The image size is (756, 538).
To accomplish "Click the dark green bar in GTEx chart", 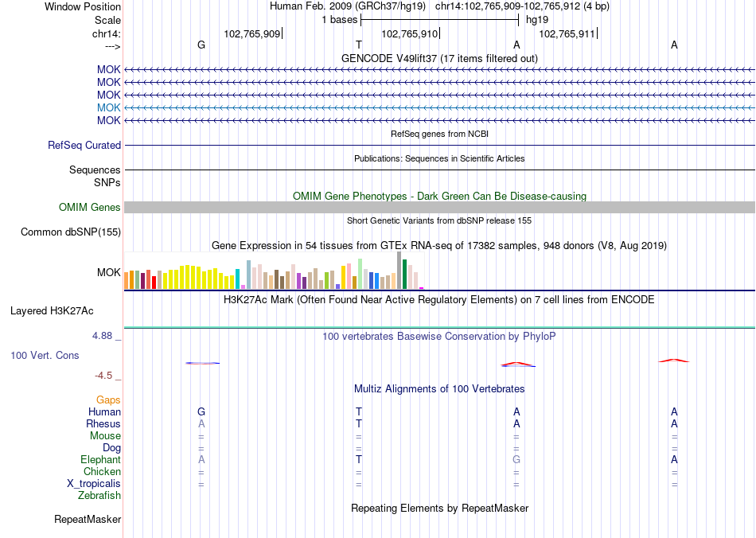I will click(x=404, y=275).
